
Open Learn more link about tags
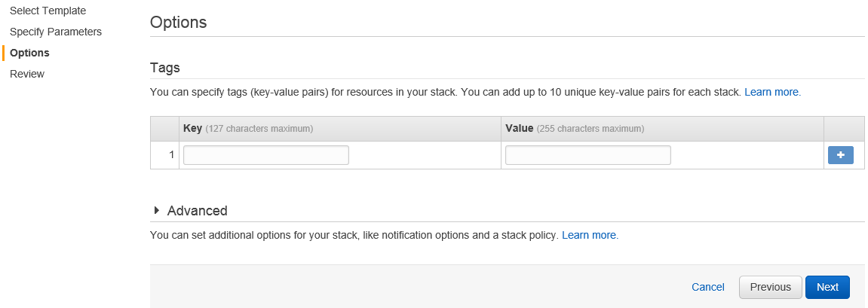pos(772,93)
